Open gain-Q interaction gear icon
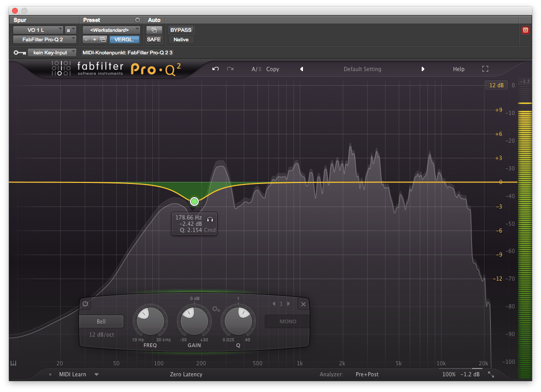Viewport: 541px width, 392px height. [x=216, y=308]
